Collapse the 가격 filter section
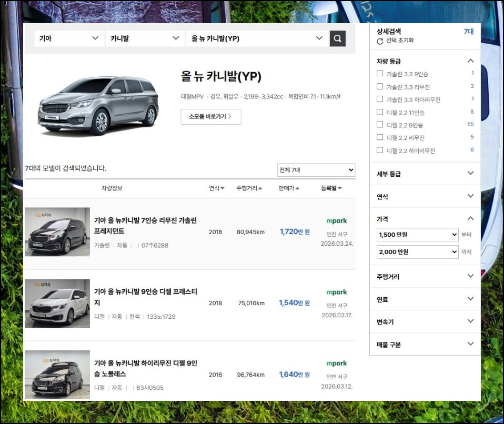This screenshot has height=424, width=504. pyautogui.click(x=470, y=219)
